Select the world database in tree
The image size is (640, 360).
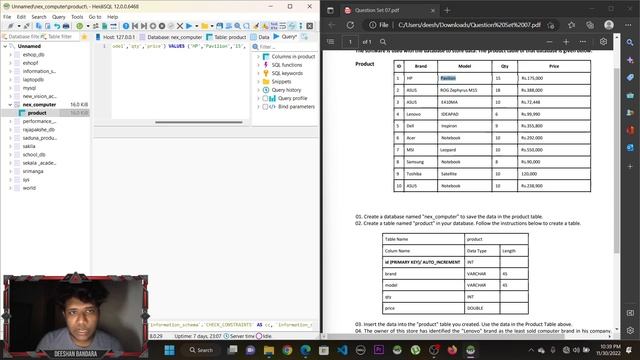[29, 188]
